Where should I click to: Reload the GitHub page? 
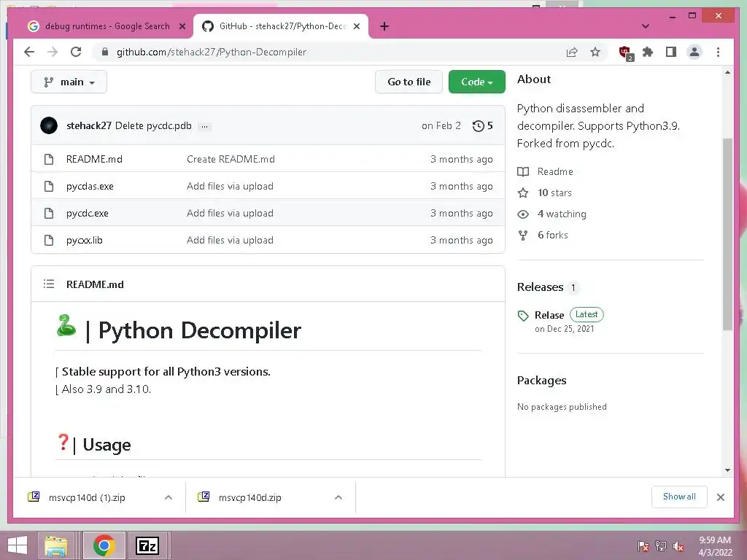(76, 52)
